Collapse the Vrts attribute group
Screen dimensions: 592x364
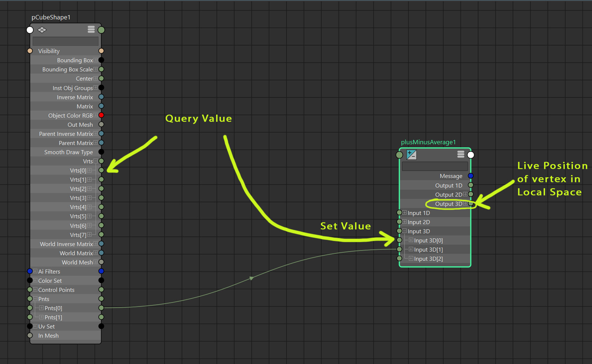(96, 161)
